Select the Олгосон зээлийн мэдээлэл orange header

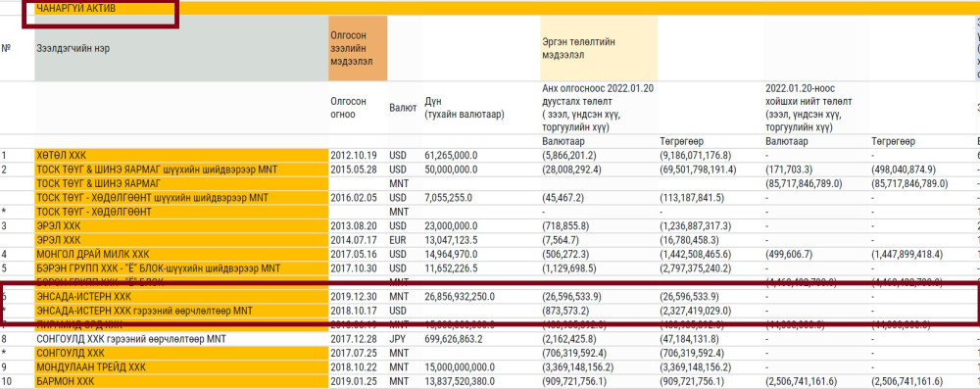pyautogui.click(x=358, y=48)
